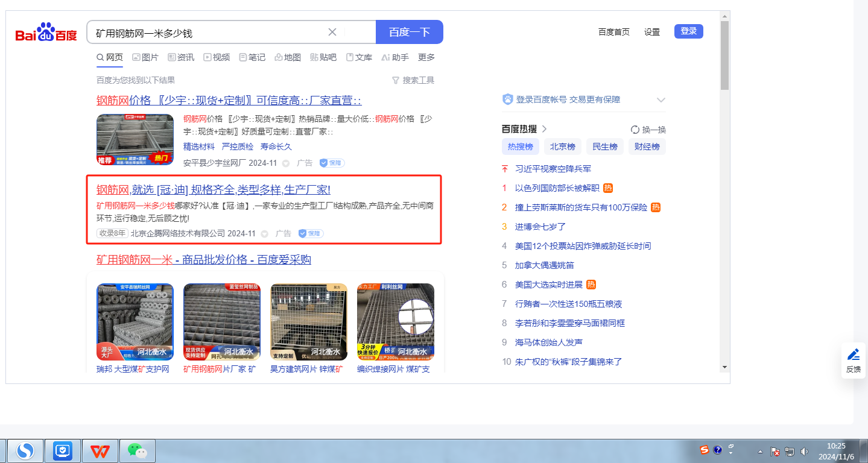Click the page scrollbar down arrow
The height and width of the screenshot is (463, 868).
(724, 367)
